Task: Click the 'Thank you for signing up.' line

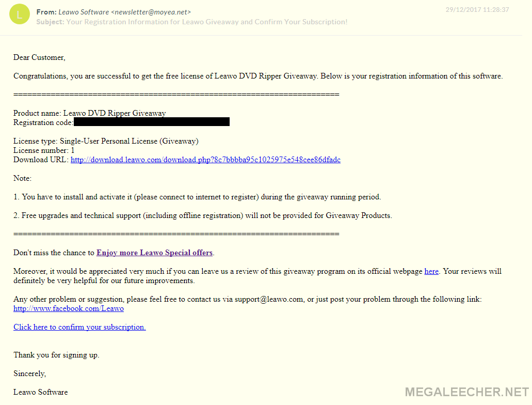Action: [56, 355]
